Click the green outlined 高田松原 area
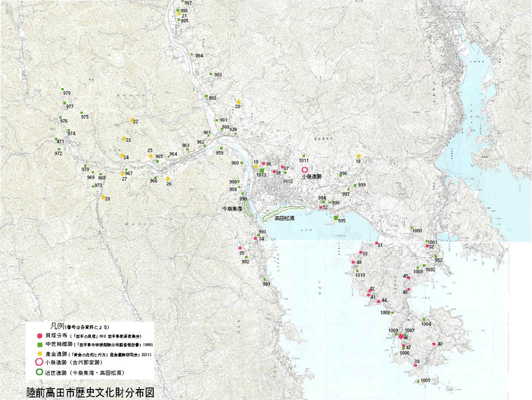 click(x=284, y=213)
